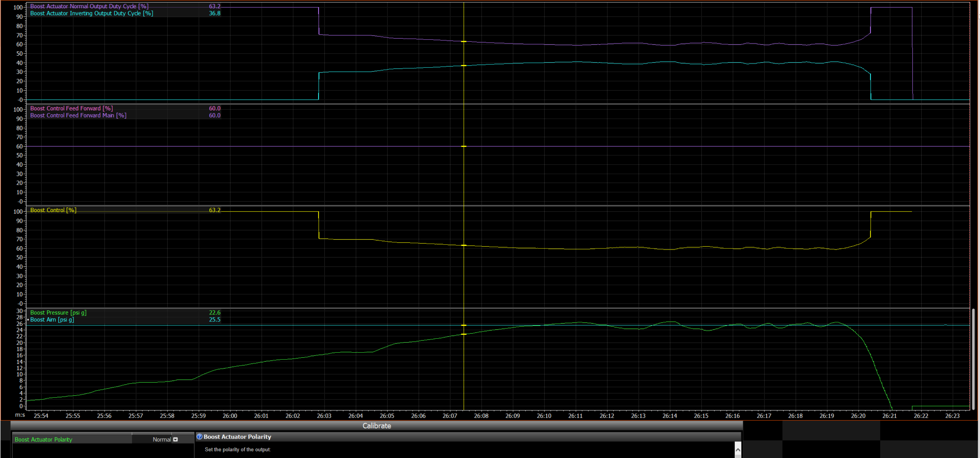Click the 26:10 time axis label

point(544,416)
